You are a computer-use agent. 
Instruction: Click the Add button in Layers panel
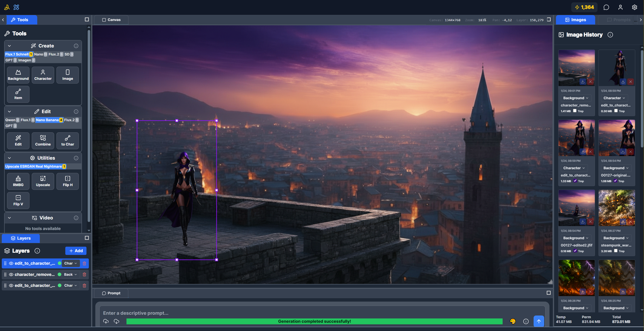tap(76, 250)
